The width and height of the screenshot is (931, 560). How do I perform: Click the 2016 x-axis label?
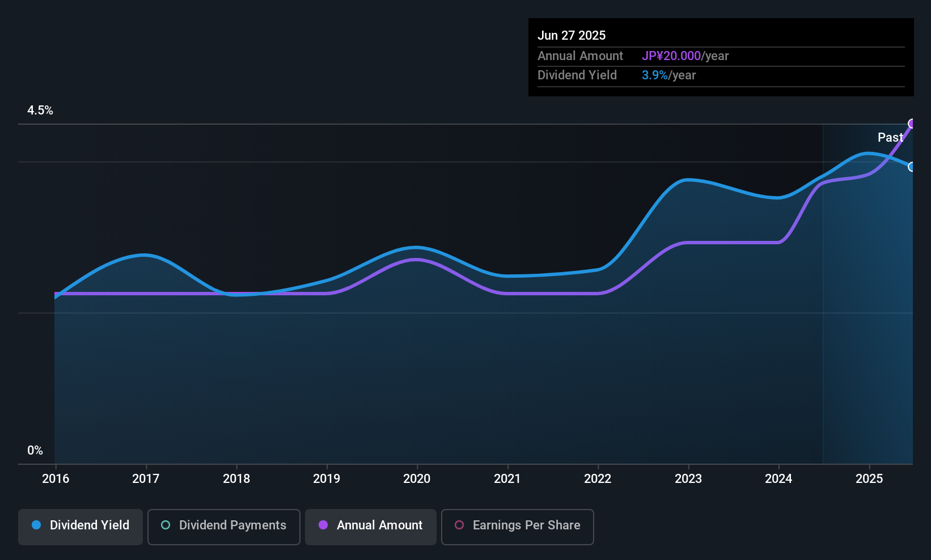point(56,478)
